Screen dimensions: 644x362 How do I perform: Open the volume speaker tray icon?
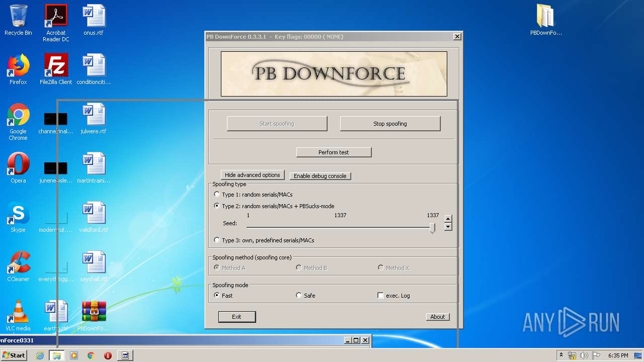584,355
